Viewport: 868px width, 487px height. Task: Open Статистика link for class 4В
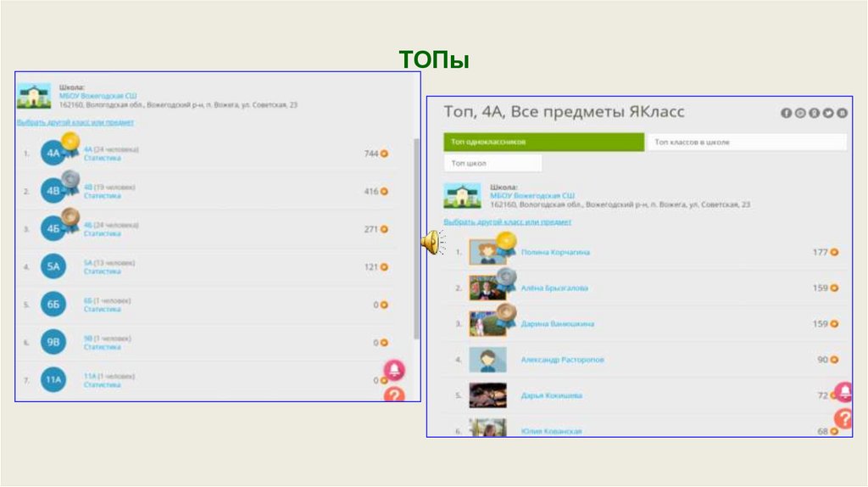pos(102,196)
